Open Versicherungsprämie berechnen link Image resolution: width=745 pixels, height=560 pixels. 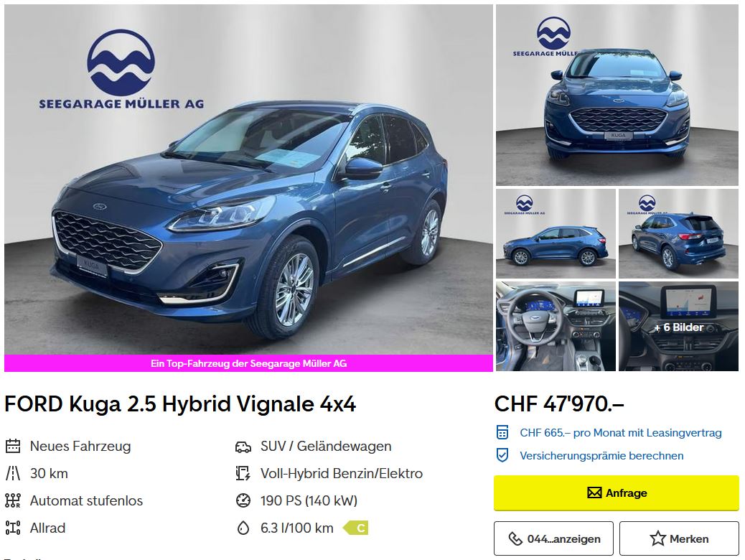[x=601, y=455]
